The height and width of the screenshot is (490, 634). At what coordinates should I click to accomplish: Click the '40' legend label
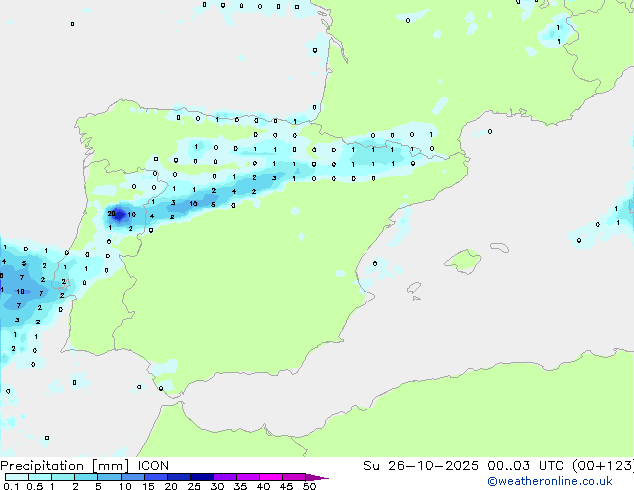[x=263, y=486]
